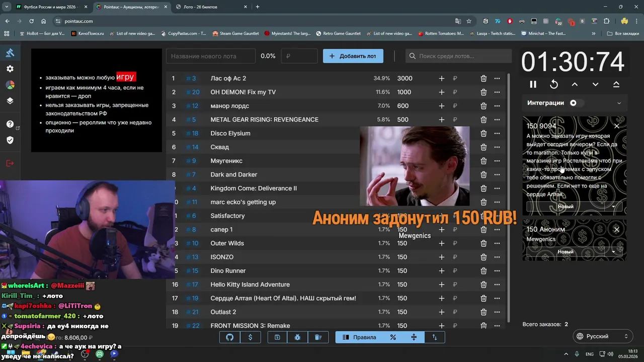Delete the Лас оф Ас 2 lot

(484, 78)
